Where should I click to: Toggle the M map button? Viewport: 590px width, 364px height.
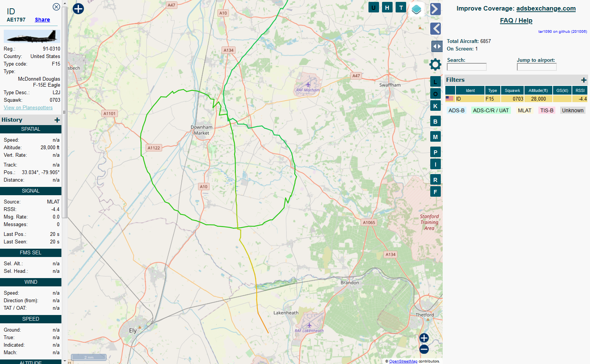coord(436,137)
